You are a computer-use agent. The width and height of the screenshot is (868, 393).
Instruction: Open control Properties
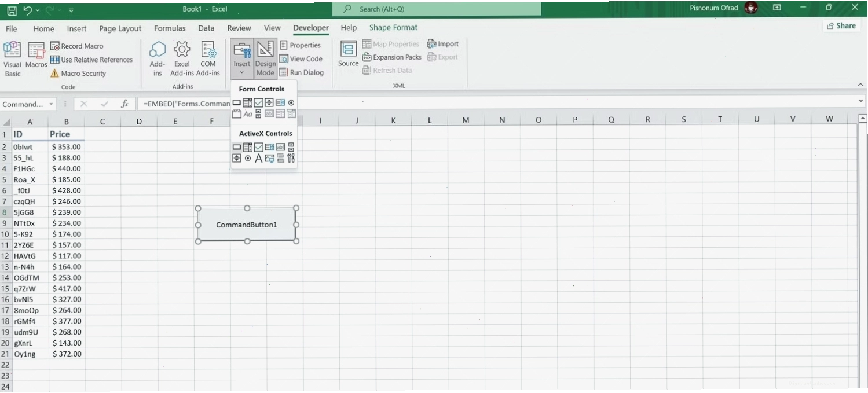[301, 45]
